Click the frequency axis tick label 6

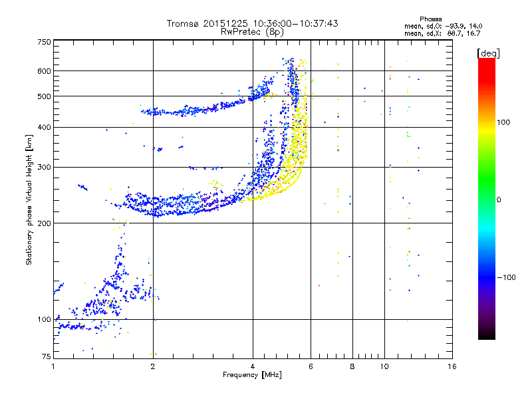click(x=311, y=366)
